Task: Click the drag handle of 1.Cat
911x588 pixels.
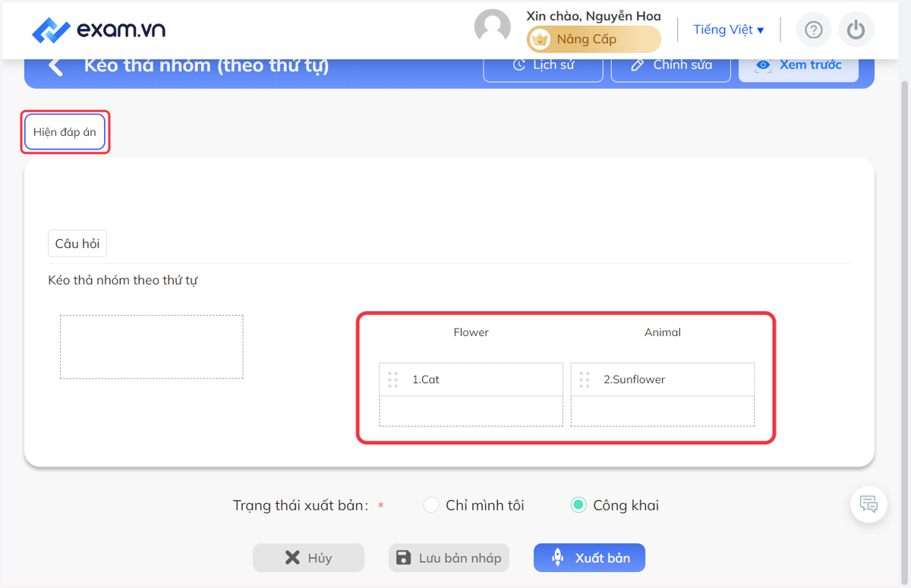Action: pyautogui.click(x=392, y=379)
